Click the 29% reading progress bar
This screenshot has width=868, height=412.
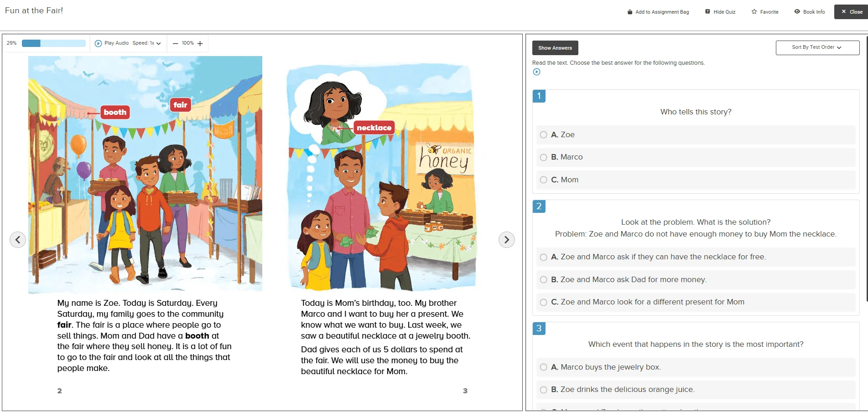pos(54,43)
